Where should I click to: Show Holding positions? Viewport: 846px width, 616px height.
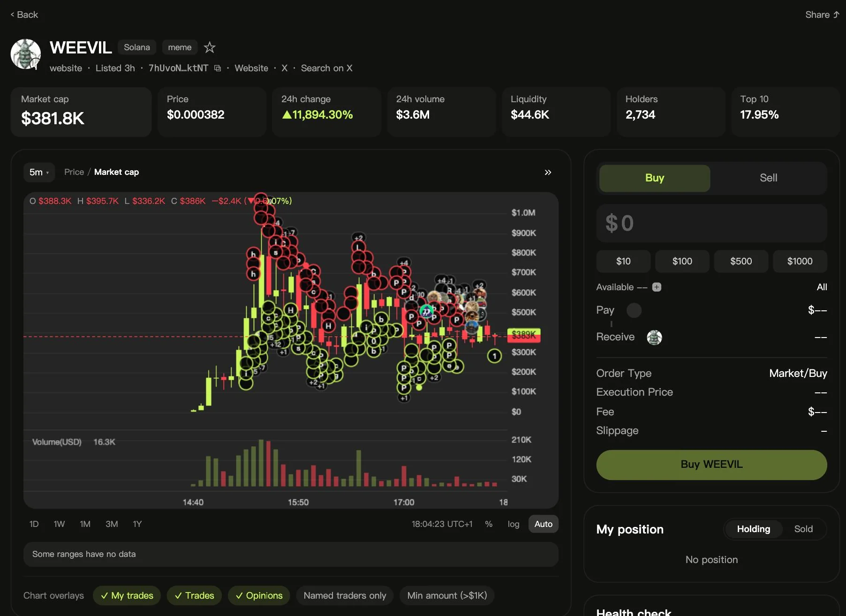754,529
